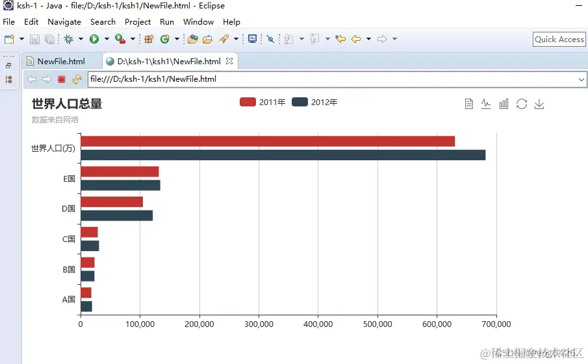
Task: Save chart as image download icon
Action: click(539, 104)
